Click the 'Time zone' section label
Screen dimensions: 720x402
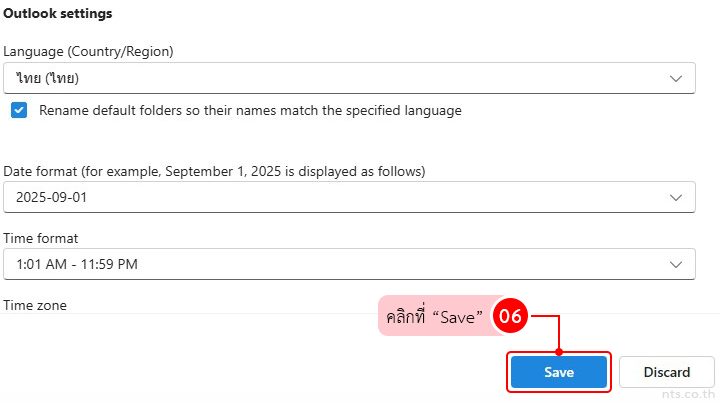click(x=35, y=305)
